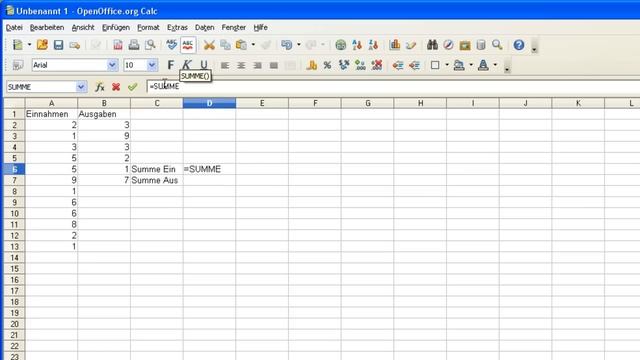This screenshot has height=360, width=640.
Task: Open data sources cylinder icon
Action: coord(481,45)
